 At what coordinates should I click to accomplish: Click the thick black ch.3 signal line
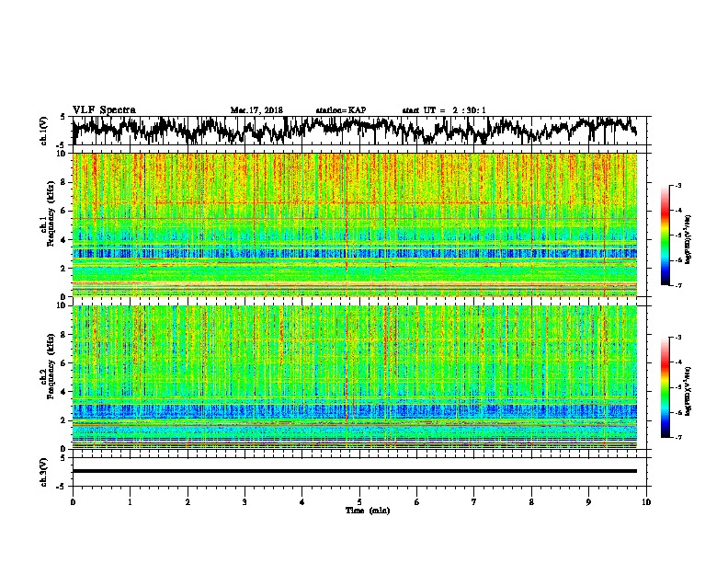(x=354, y=471)
